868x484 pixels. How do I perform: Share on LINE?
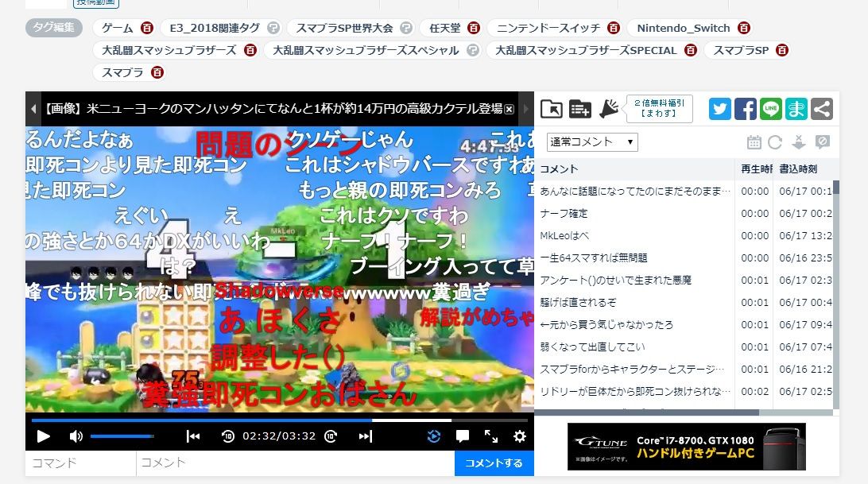[x=770, y=109]
